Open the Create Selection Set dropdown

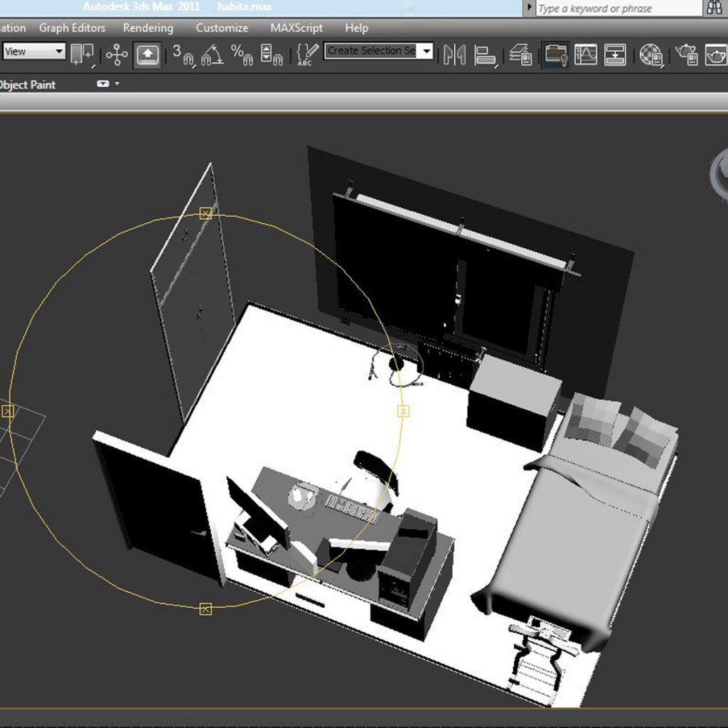coord(426,51)
